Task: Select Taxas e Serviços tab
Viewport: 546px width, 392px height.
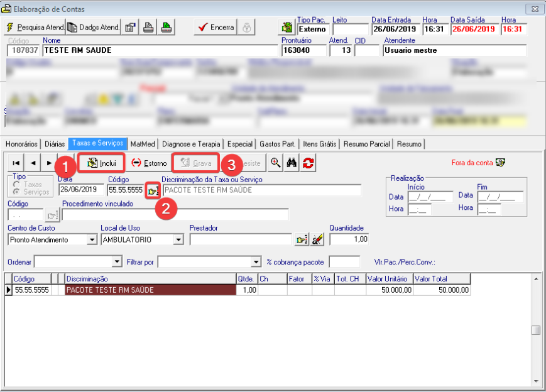Action: [98, 143]
